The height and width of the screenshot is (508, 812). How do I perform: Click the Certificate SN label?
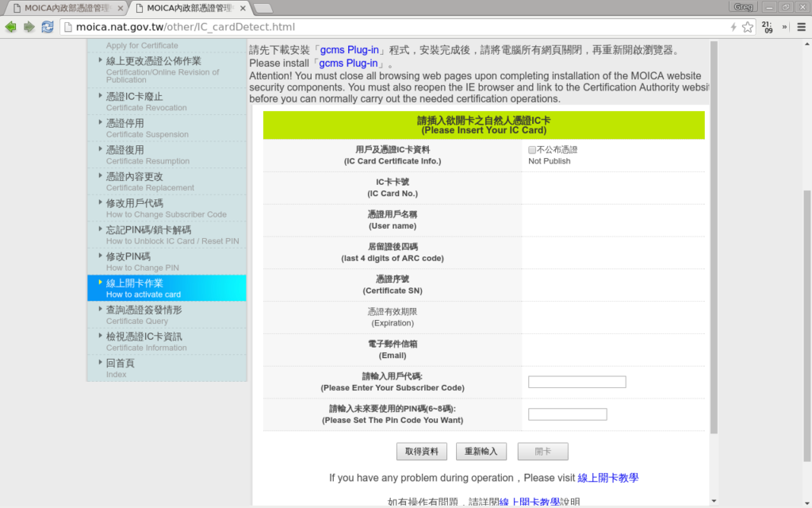coord(393,291)
